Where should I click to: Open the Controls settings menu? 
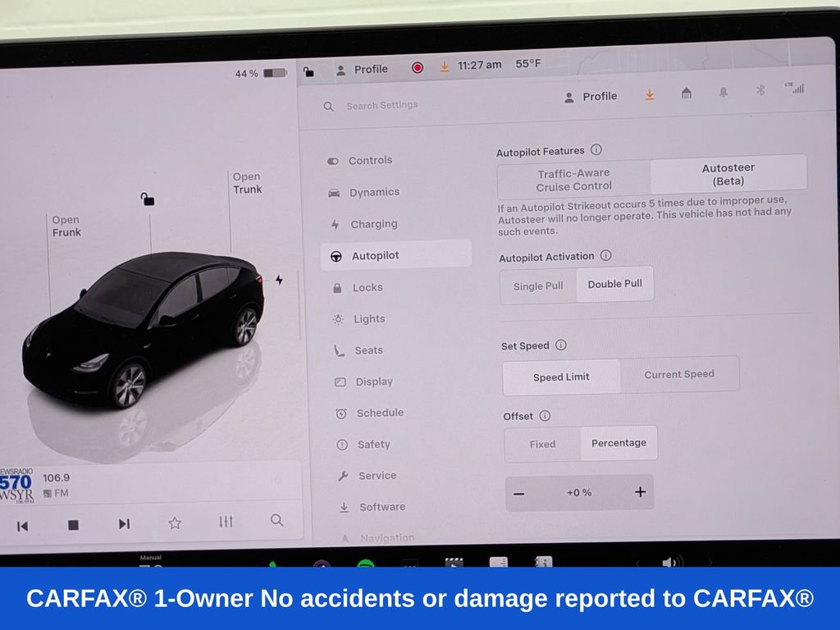(x=370, y=160)
